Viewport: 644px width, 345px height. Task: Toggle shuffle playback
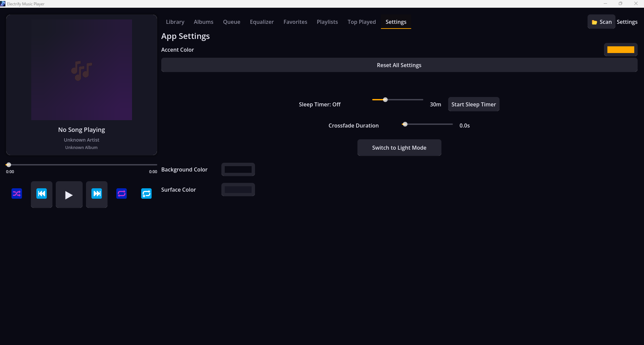pyautogui.click(x=17, y=194)
